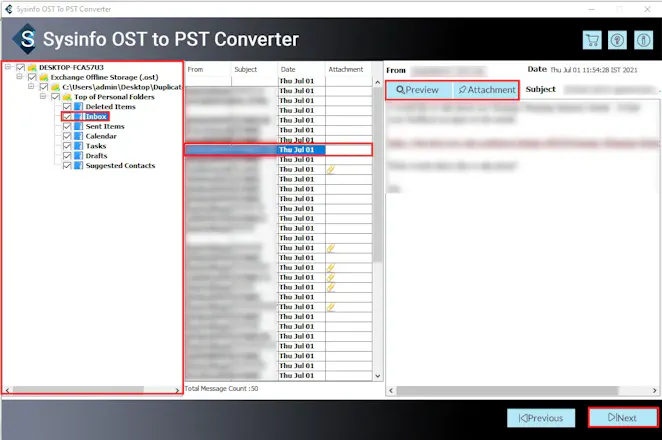This screenshot has width=662, height=440.
Task: Click the Calendar folder icon
Action: (79, 136)
